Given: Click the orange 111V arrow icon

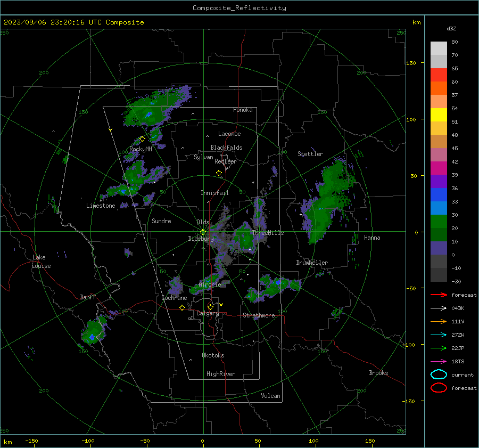Looking at the screenshot, I should [439, 321].
